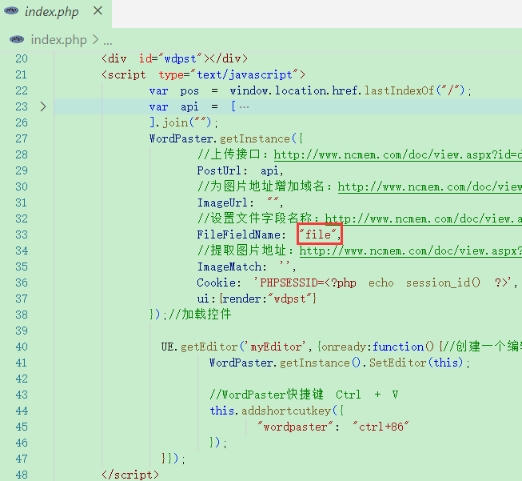Click the breadcrumb chevron separator
Screen dimensions: 522x481
tap(95, 40)
